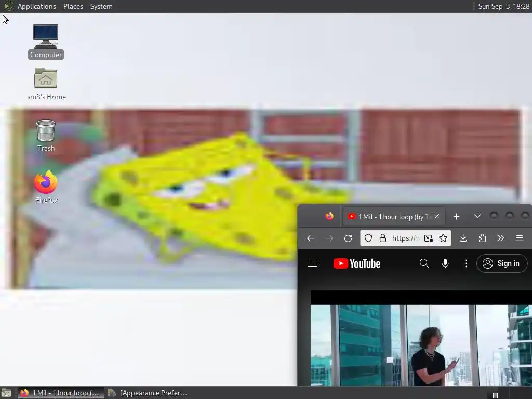The height and width of the screenshot is (399, 532).
Task: Go forward one page in Firefox
Action: click(x=329, y=238)
